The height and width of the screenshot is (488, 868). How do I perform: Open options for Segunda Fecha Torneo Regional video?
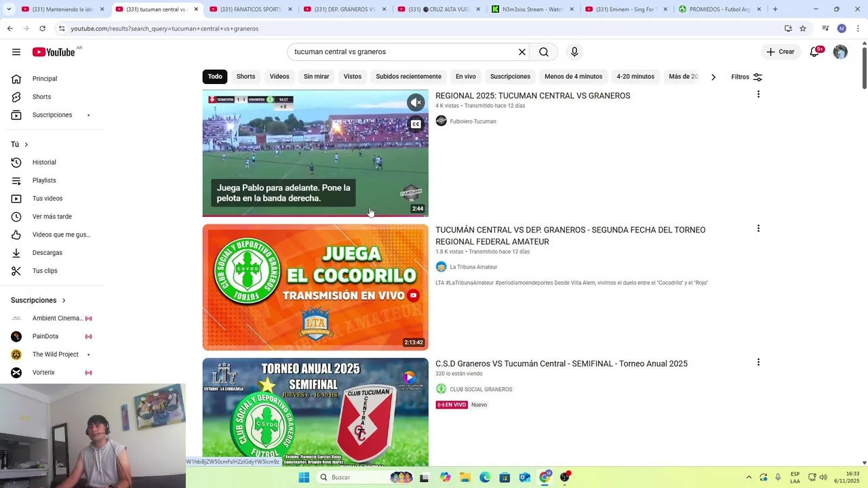[x=758, y=229]
